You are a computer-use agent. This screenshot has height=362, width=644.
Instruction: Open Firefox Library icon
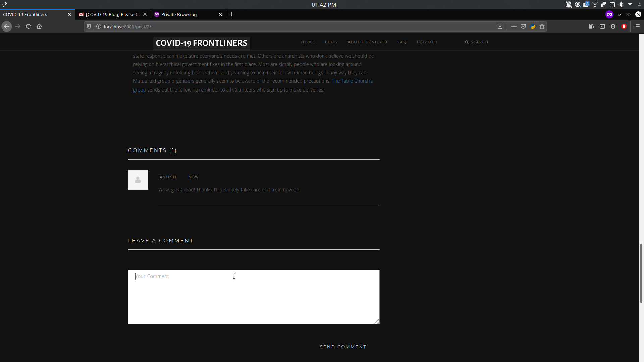click(592, 26)
